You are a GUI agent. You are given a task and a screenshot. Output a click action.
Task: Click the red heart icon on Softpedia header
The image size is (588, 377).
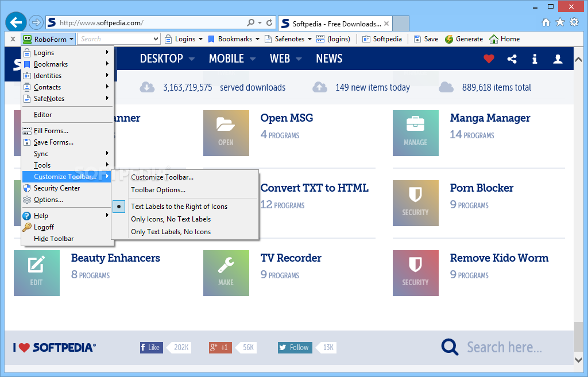[x=489, y=59]
